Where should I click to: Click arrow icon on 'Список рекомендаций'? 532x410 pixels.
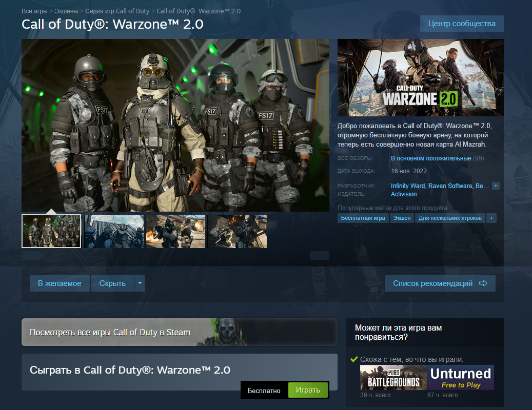[483, 283]
